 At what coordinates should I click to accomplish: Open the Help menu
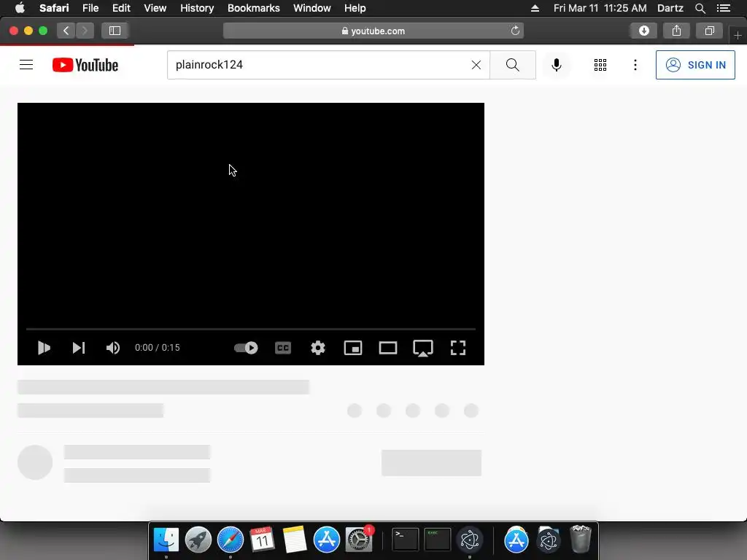tap(355, 8)
